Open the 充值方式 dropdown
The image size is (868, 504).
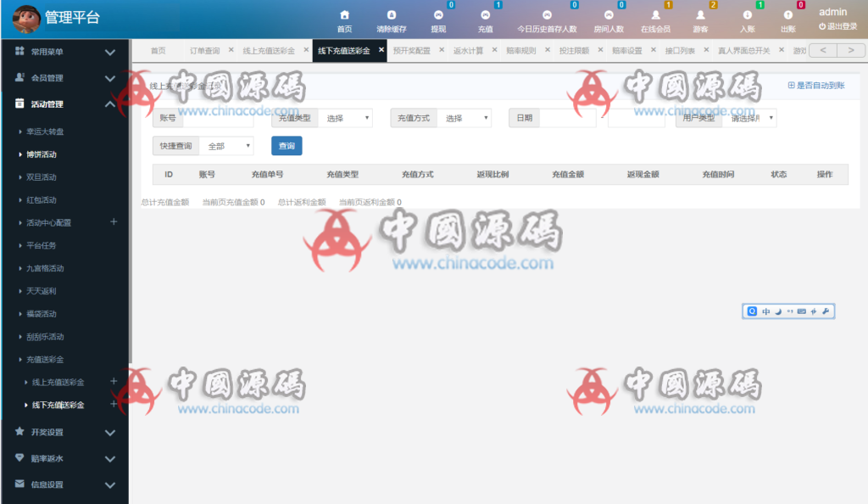click(464, 118)
